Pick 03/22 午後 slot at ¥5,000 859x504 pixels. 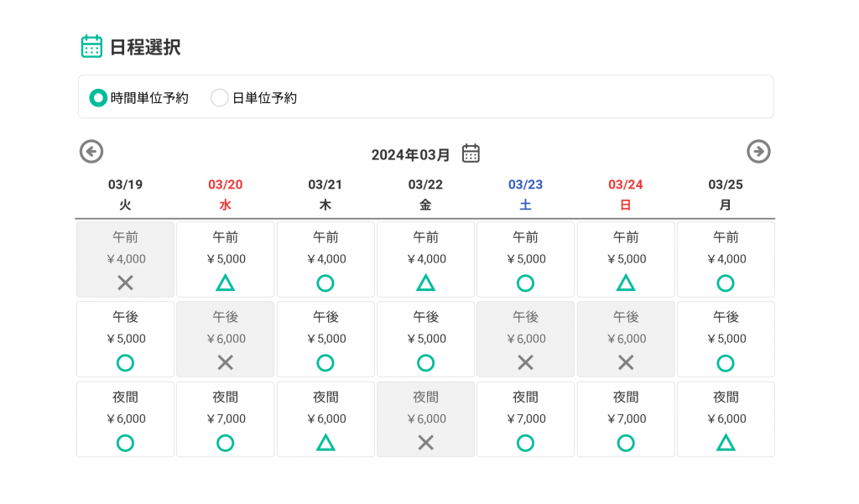(x=425, y=340)
